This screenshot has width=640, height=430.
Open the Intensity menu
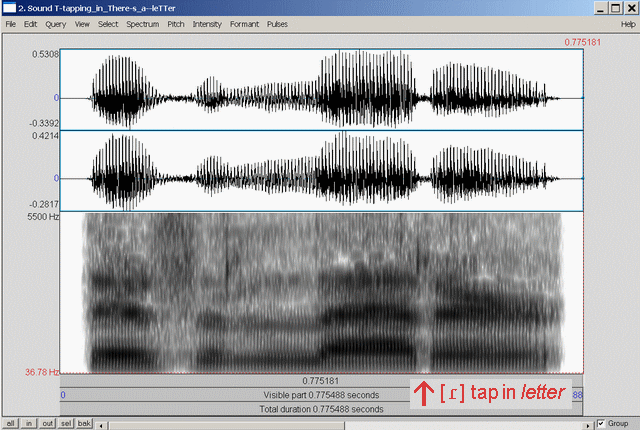(x=207, y=23)
